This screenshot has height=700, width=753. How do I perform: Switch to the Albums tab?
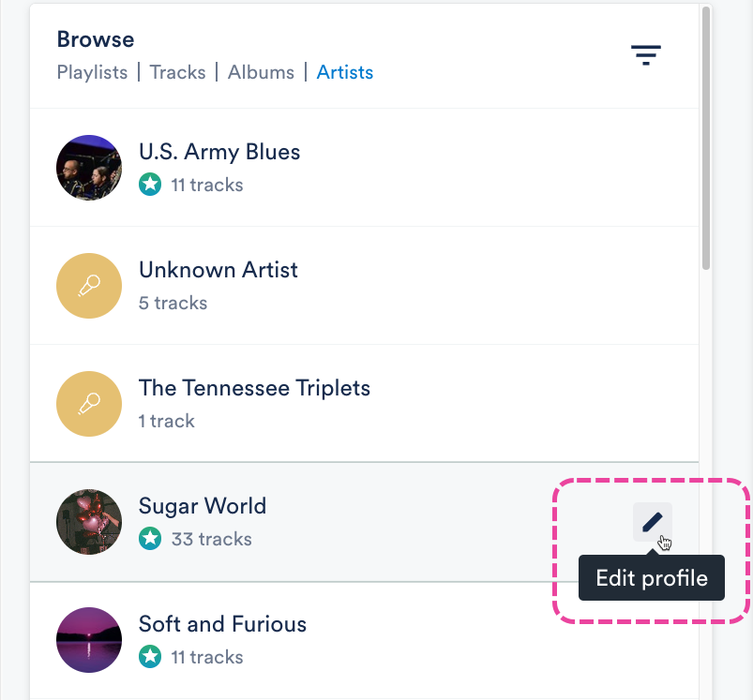[261, 72]
